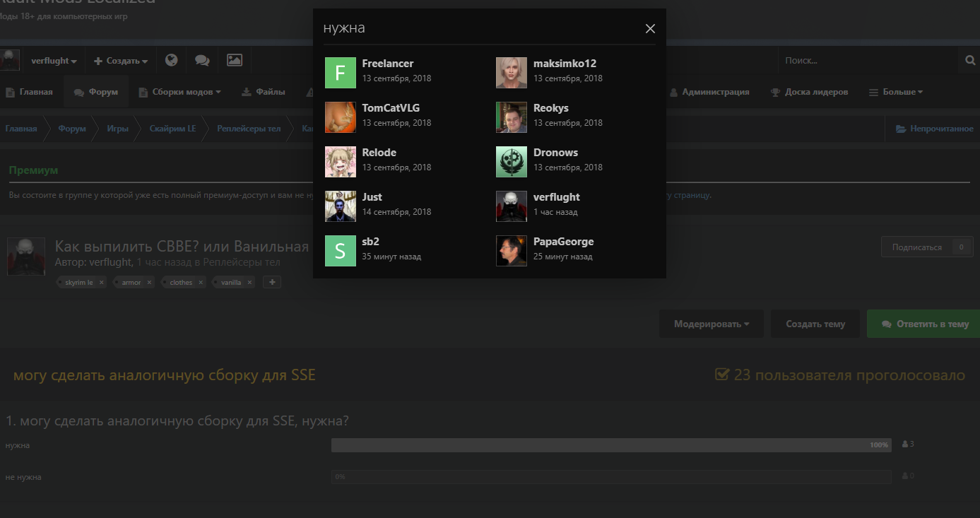Add a new tag with plus button

272,283
